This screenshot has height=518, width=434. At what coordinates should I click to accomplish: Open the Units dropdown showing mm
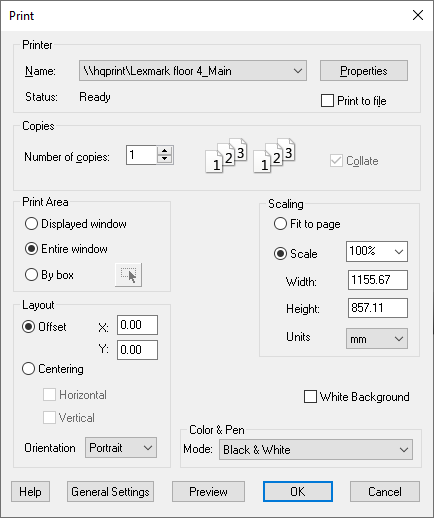[x=377, y=339]
